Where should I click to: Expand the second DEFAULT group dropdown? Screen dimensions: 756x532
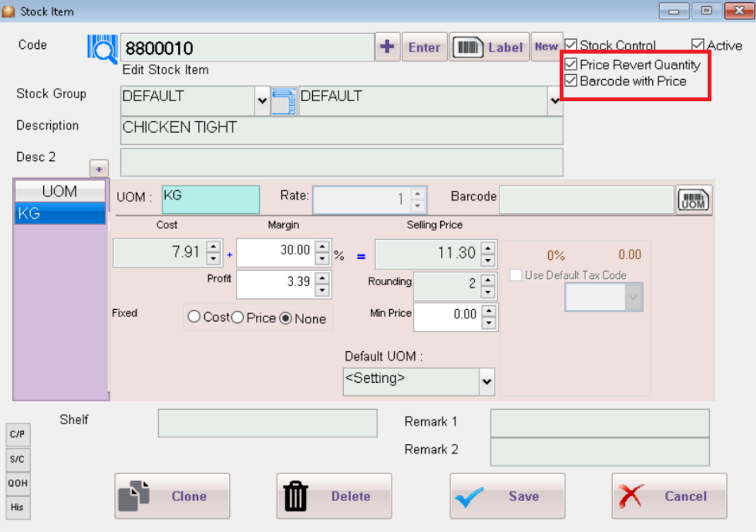pos(555,102)
